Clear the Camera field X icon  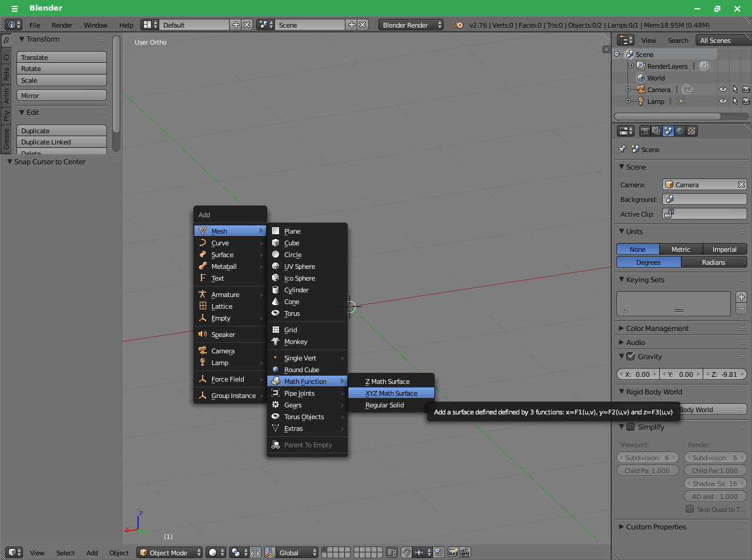coord(741,184)
